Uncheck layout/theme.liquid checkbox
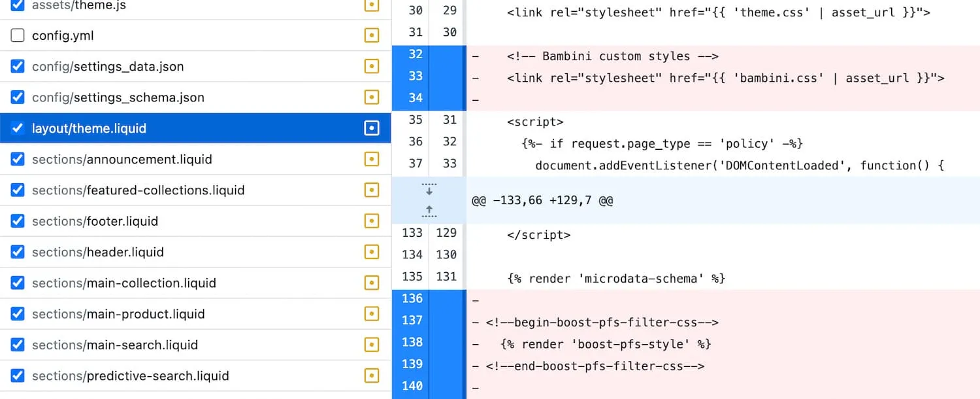The height and width of the screenshot is (399, 980). [x=18, y=128]
